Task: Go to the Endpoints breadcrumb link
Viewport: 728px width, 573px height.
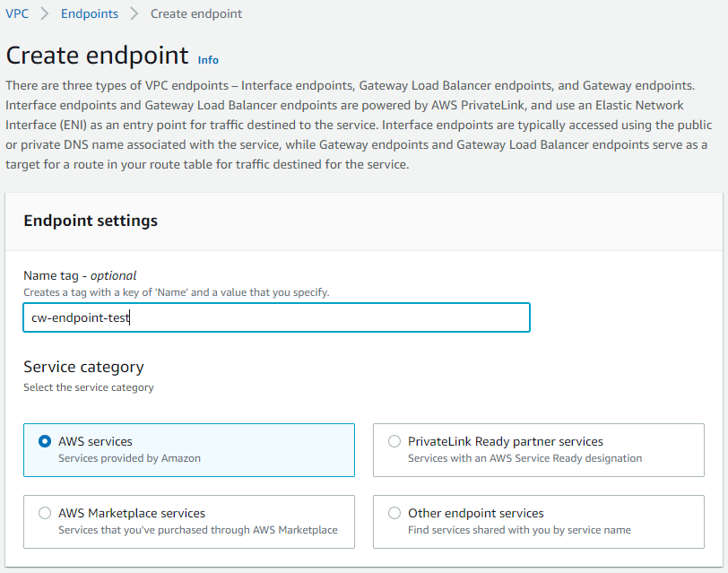Action: click(90, 13)
